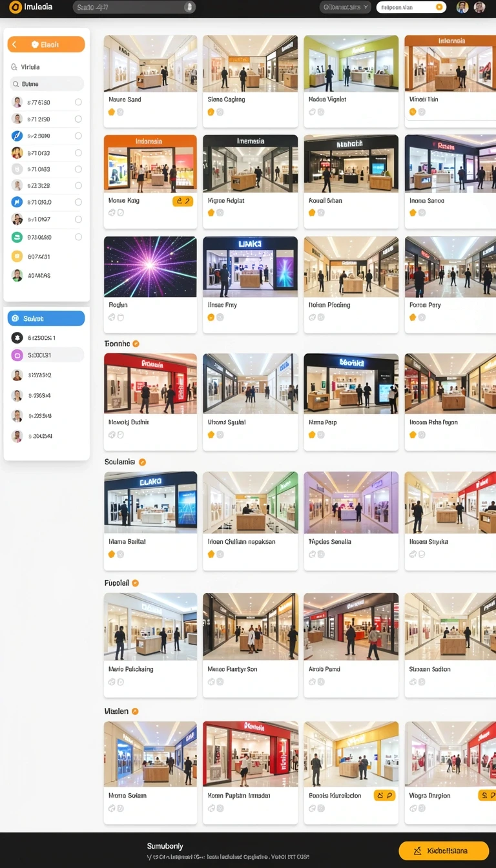Expand the Vlealen section badge
Viewport: 496px width, 868px height.
pos(135,711)
